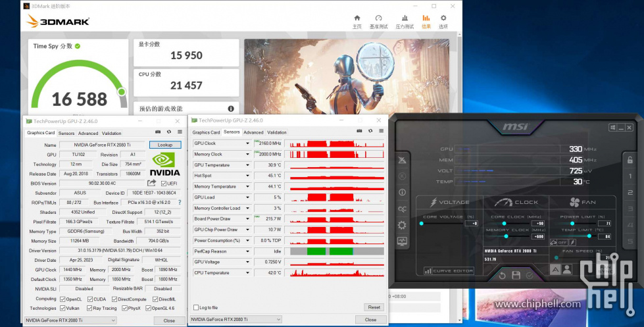Click Afterburner Power Limit slider handle

[572, 224]
